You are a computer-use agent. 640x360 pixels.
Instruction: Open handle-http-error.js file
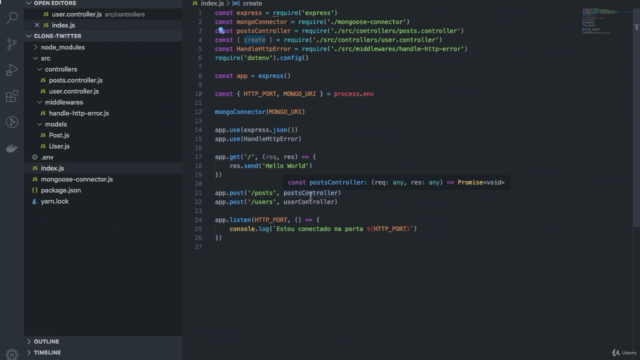tap(79, 113)
